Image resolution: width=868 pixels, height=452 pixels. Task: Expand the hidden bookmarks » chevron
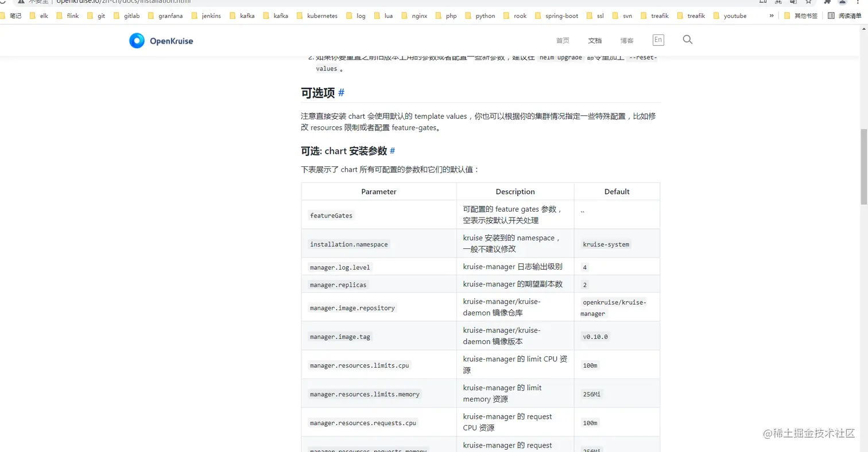pos(771,16)
